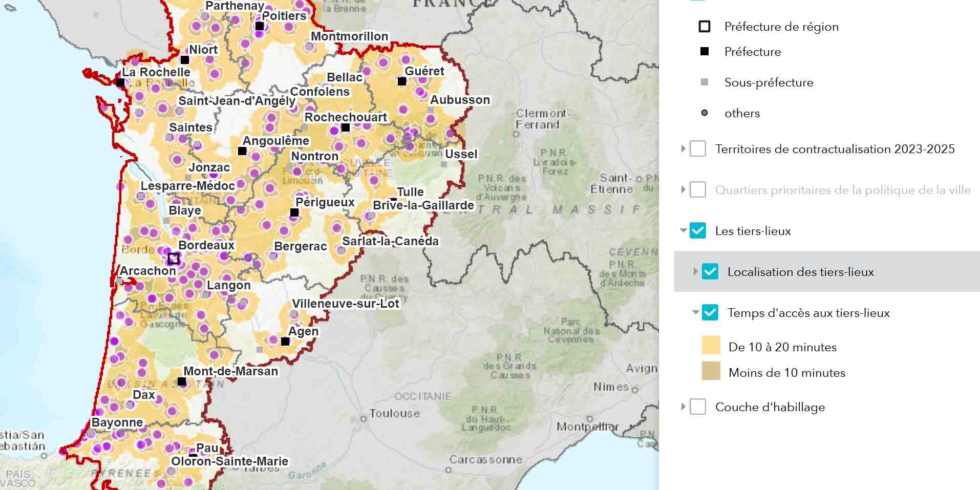Click the Blaye sous-préfecture gray marker
Image resolution: width=980 pixels, height=490 pixels.
[166, 221]
